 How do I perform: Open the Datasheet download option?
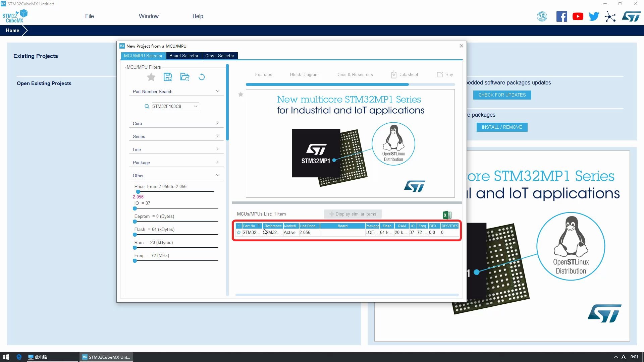coord(405,74)
